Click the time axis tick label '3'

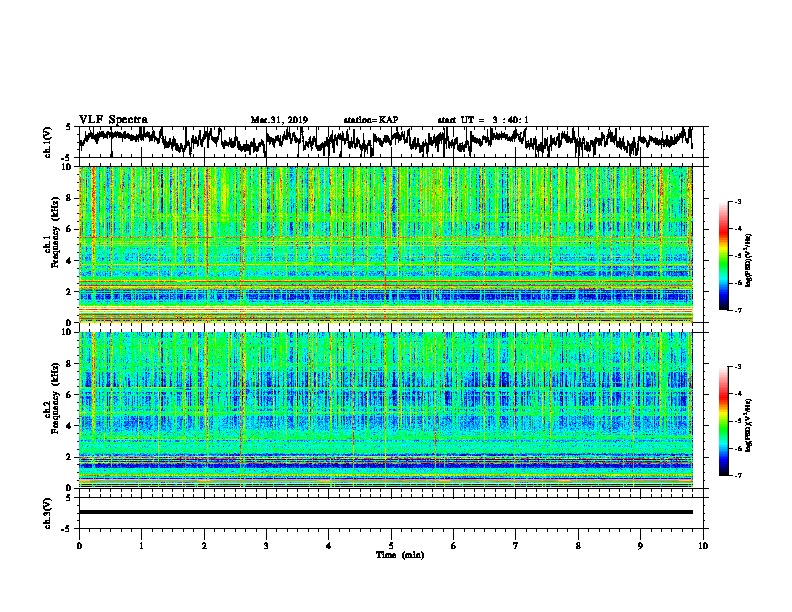pyautogui.click(x=266, y=545)
